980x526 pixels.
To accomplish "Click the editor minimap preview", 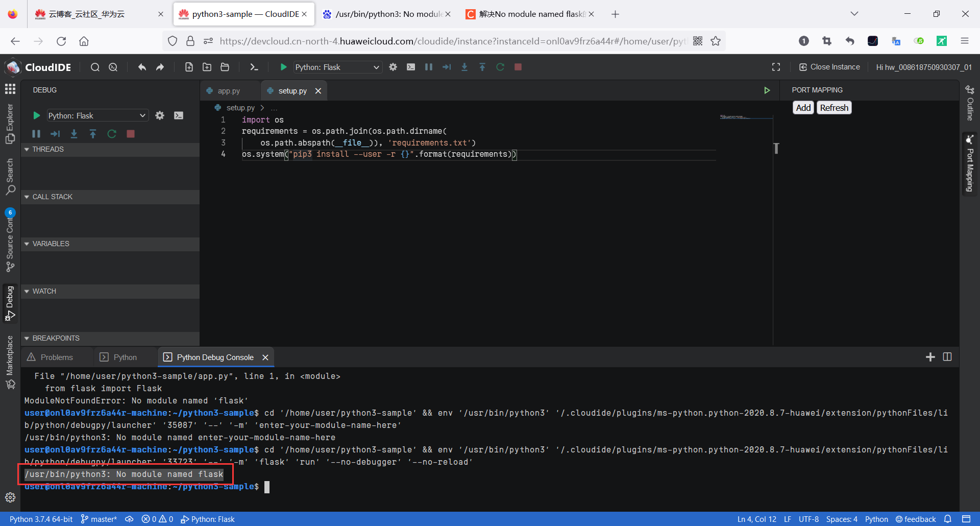I will coord(746,117).
